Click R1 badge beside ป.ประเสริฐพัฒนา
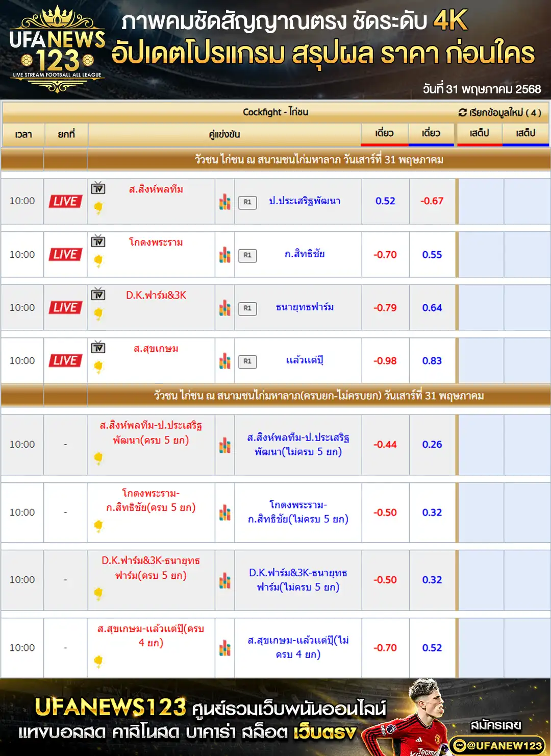 [247, 202]
